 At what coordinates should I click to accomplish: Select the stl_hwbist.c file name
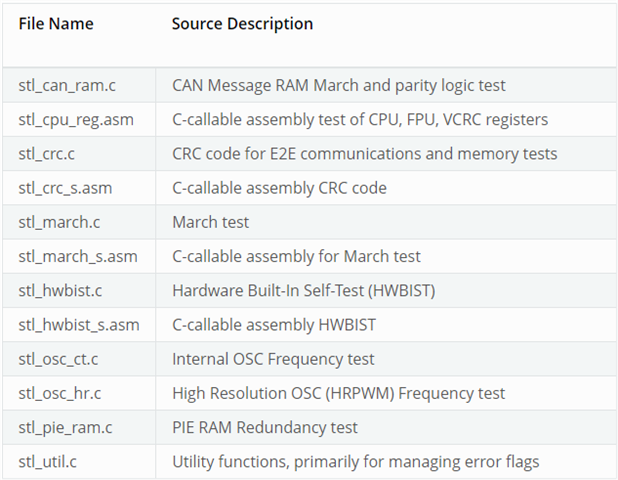63,291
